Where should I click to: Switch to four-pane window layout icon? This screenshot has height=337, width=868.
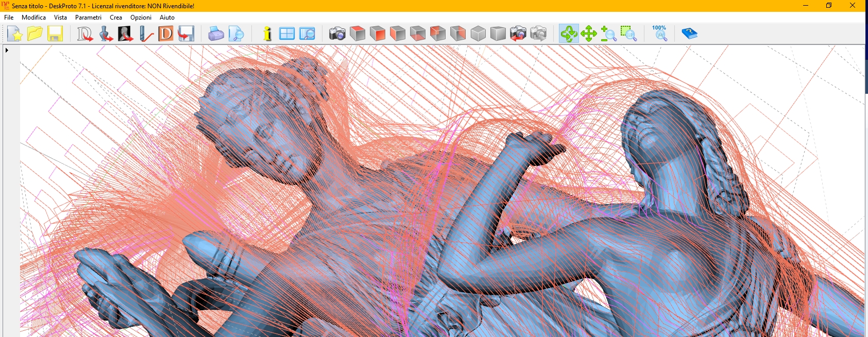[x=287, y=34]
